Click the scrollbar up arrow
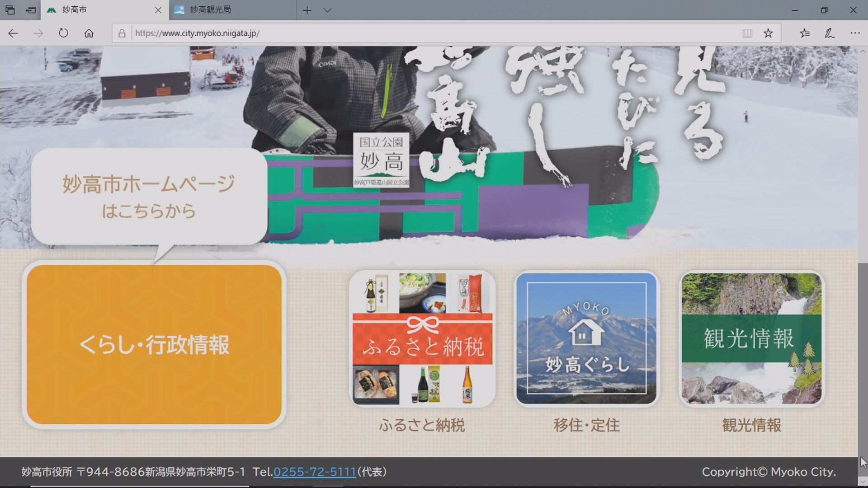 click(863, 52)
